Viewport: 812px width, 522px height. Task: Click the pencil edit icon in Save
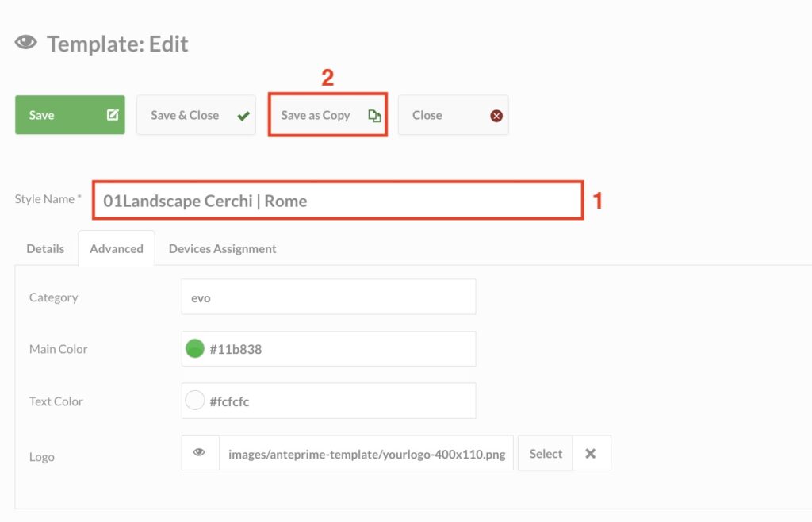(113, 115)
